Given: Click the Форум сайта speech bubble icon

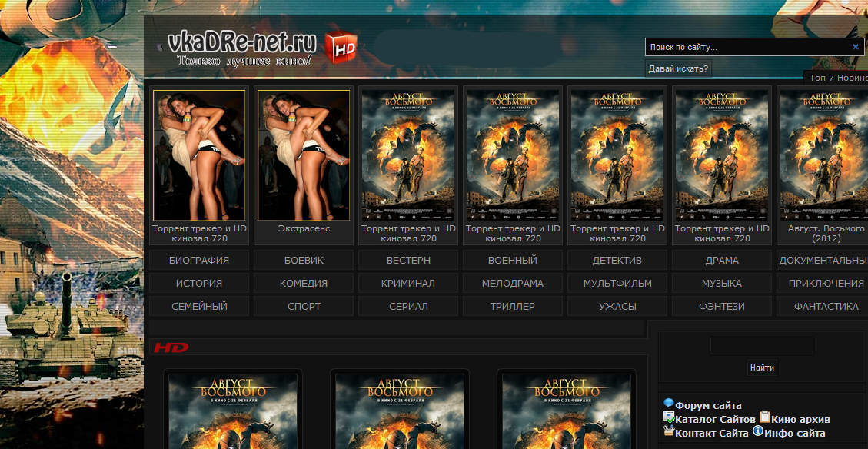Looking at the screenshot, I should point(668,404).
